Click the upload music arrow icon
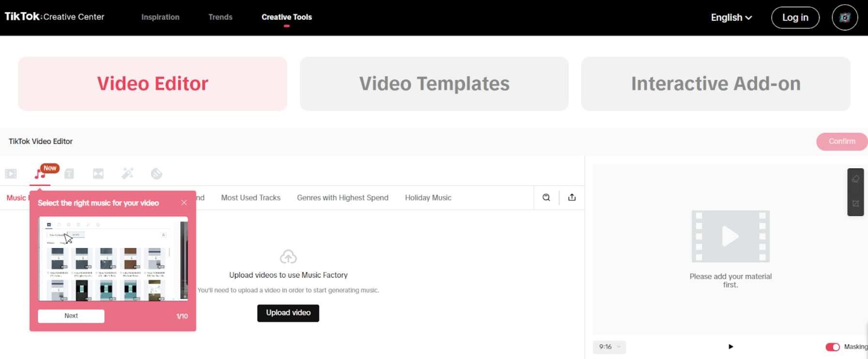 572,197
